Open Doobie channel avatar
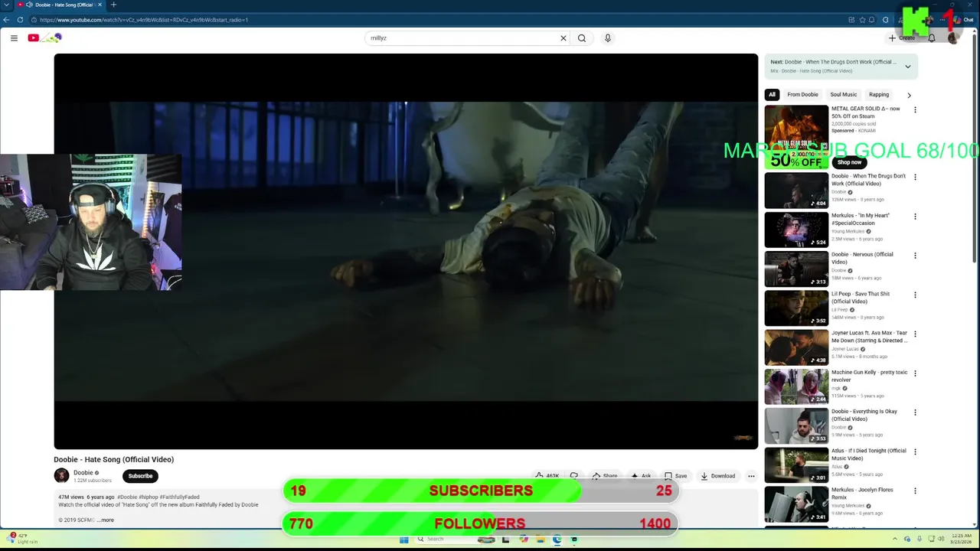Image resolution: width=980 pixels, height=551 pixels. (x=61, y=476)
